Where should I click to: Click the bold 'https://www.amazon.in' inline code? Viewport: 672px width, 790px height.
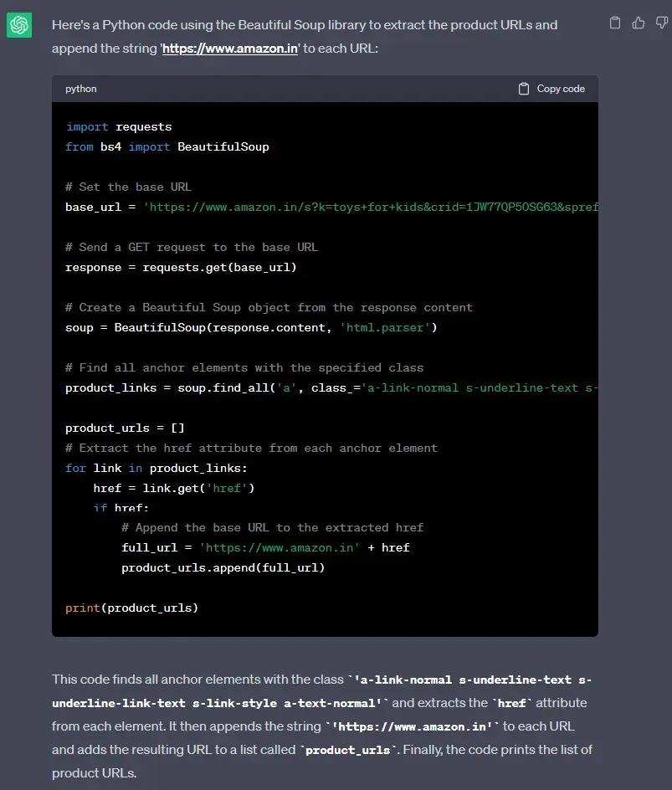(413, 726)
